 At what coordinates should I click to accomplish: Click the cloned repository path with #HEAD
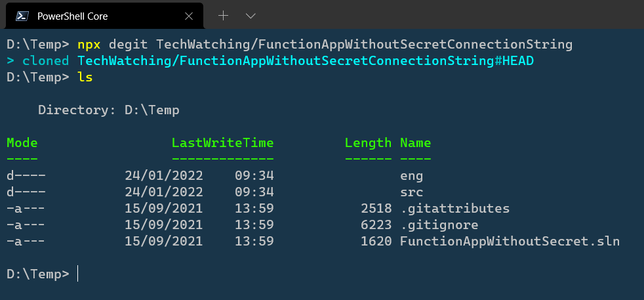tap(306, 61)
